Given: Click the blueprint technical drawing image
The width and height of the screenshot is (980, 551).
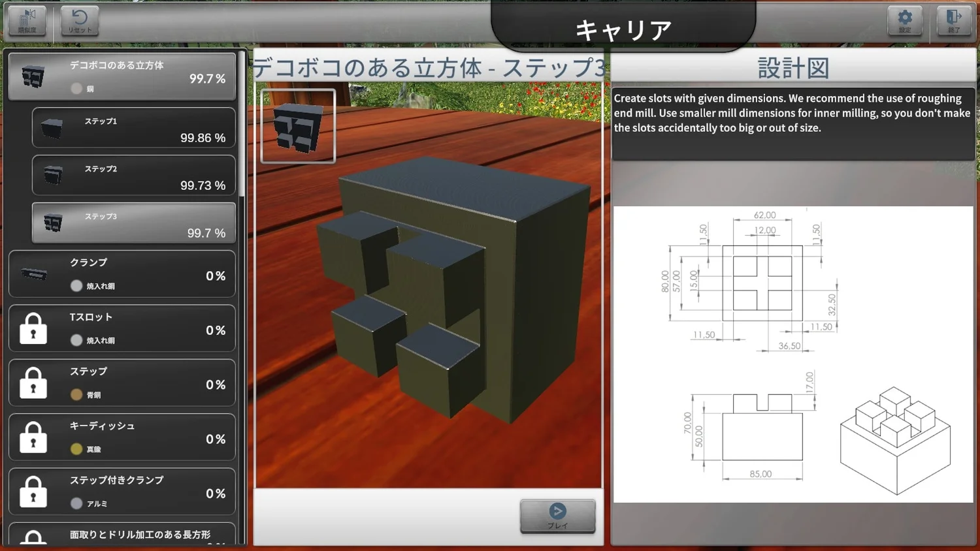Looking at the screenshot, I should pyautogui.click(x=792, y=354).
